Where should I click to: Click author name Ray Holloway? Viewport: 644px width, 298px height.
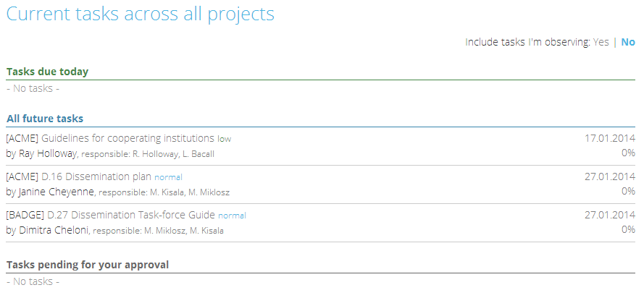click(x=47, y=153)
